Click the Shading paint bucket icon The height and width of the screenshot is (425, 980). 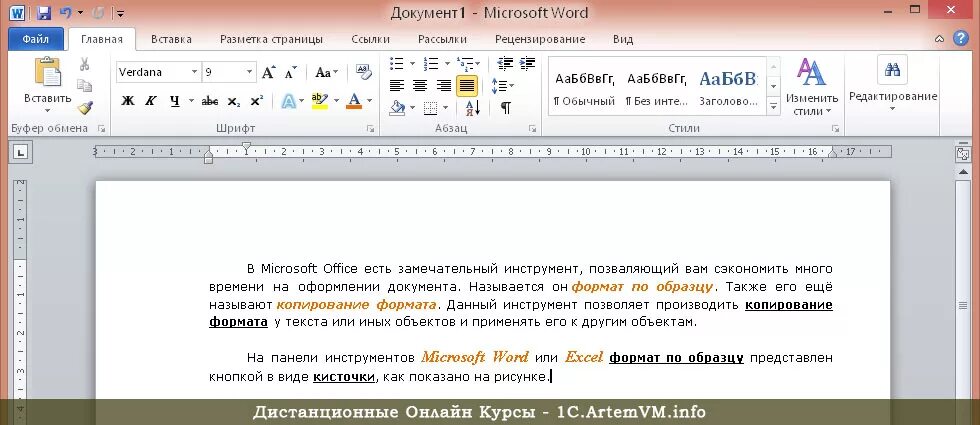click(x=398, y=108)
